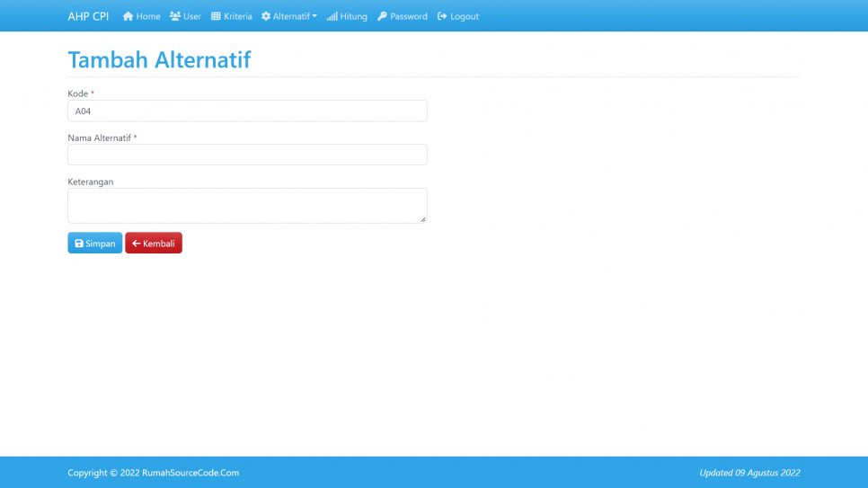
Task: Click the key icon beside Password
Action: point(382,16)
